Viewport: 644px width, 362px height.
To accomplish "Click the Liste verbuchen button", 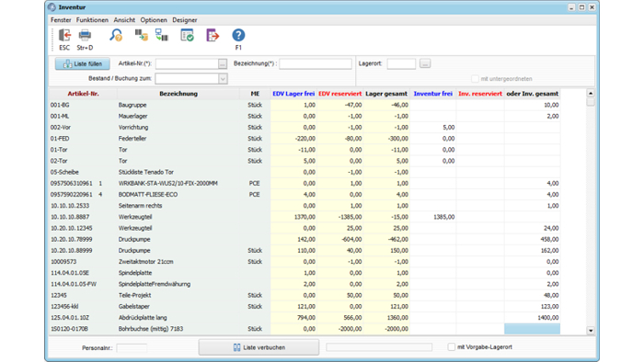I will point(259,347).
